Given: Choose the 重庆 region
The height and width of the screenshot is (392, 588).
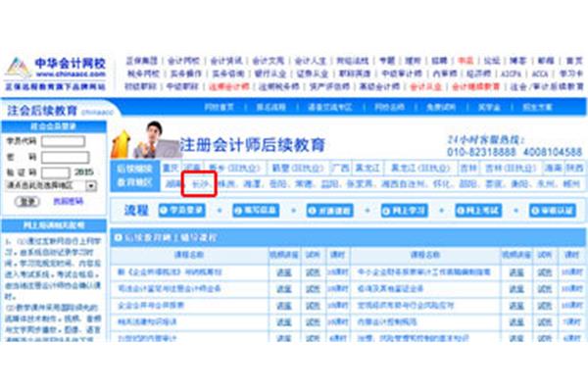Looking at the screenshot, I should pos(171,168).
